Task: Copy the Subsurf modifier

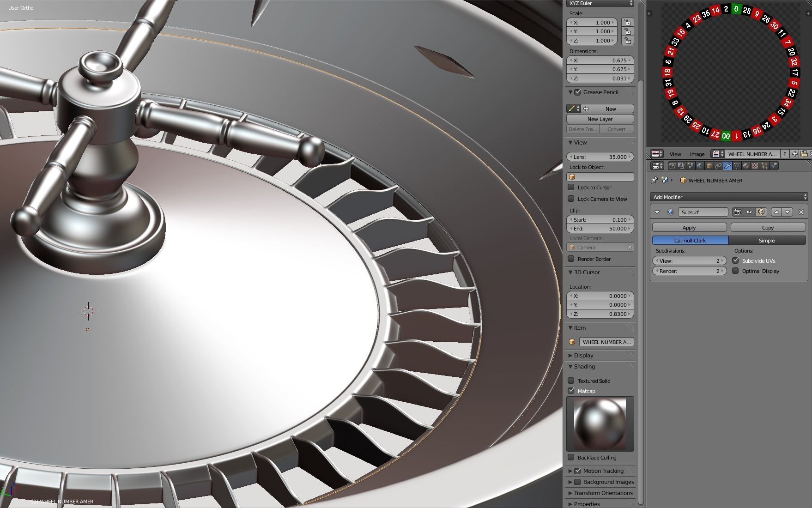Action: click(x=768, y=228)
